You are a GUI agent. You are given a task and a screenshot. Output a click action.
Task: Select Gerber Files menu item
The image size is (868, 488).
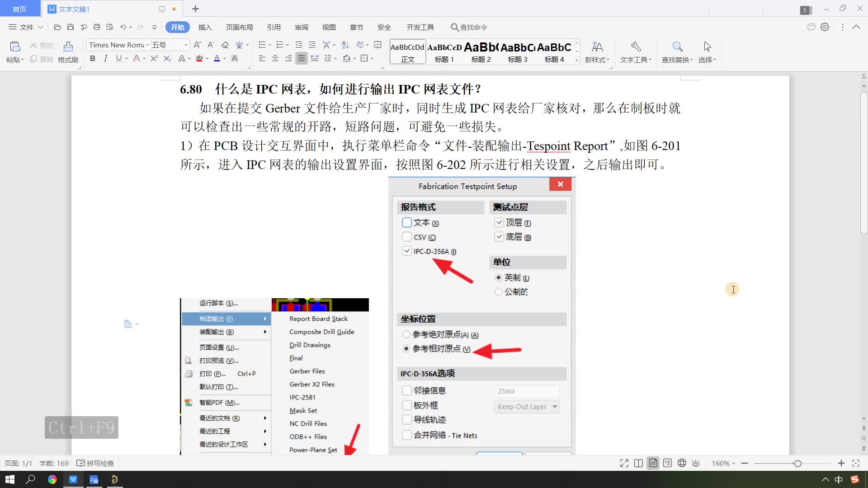(x=307, y=371)
